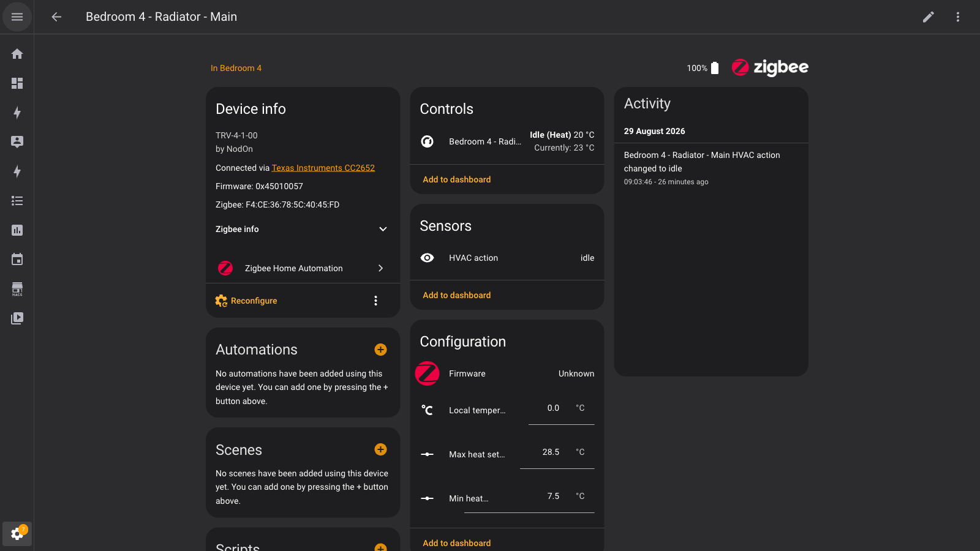The width and height of the screenshot is (980, 551).
Task: Click the Idle (Heat) 20 °C status
Action: 562,135
